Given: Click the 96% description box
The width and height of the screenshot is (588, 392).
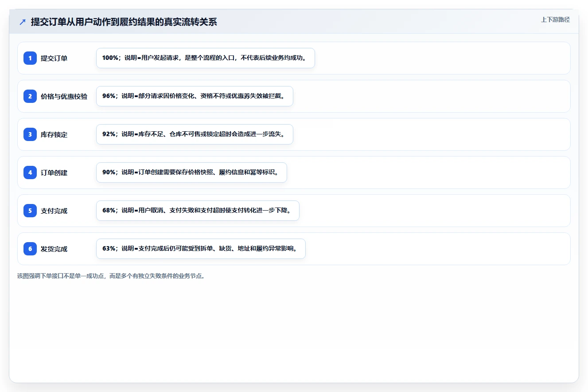Looking at the screenshot, I should pyautogui.click(x=195, y=96).
